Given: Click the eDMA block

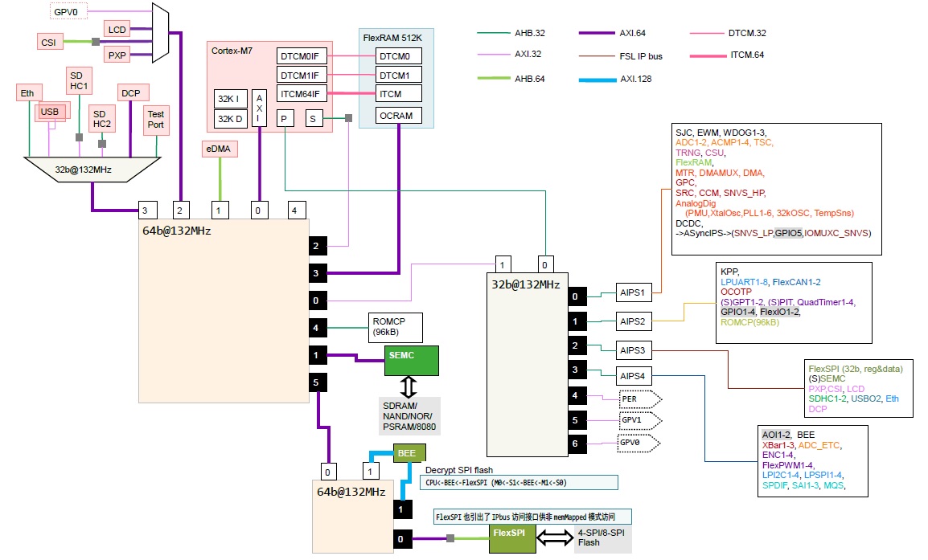Looking at the screenshot, I should click(220, 149).
